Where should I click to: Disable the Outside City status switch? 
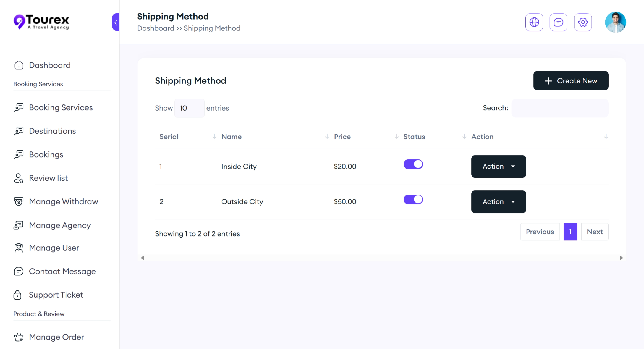[x=413, y=200]
